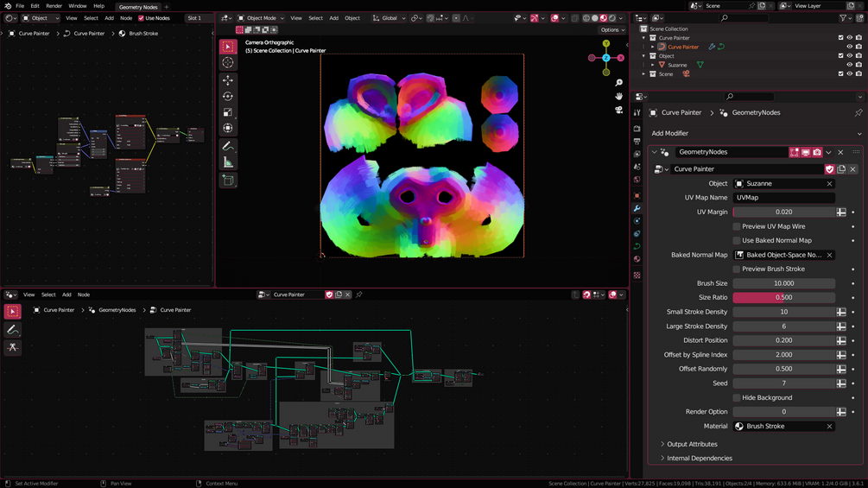Viewport: 868px width, 488px height.
Task: Select the Annotate tool in bottom node editor
Action: click(x=13, y=330)
